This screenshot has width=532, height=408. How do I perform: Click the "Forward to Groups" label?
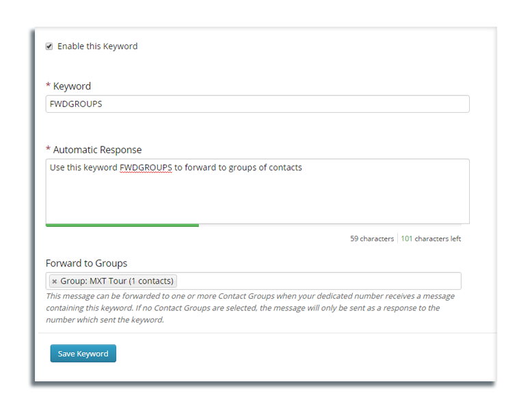(86, 263)
